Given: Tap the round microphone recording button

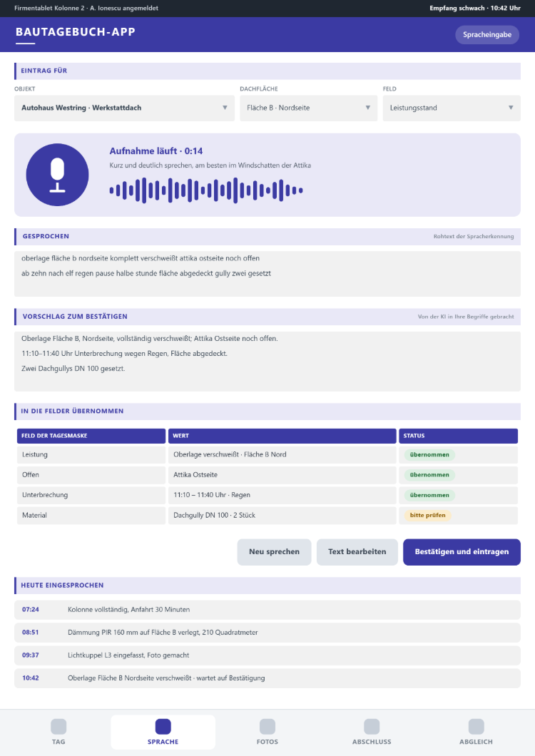Looking at the screenshot, I should 57,175.
